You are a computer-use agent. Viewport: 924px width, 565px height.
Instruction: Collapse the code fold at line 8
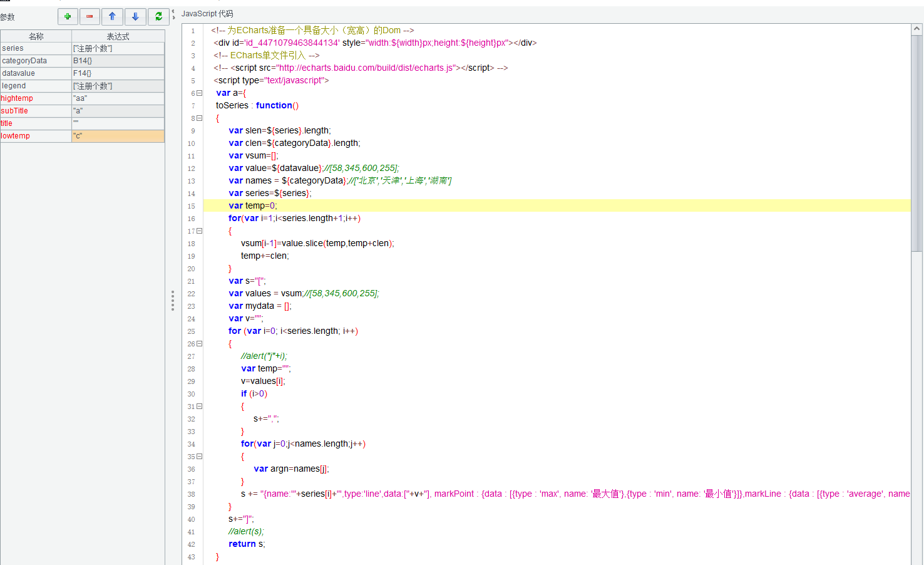coord(200,118)
